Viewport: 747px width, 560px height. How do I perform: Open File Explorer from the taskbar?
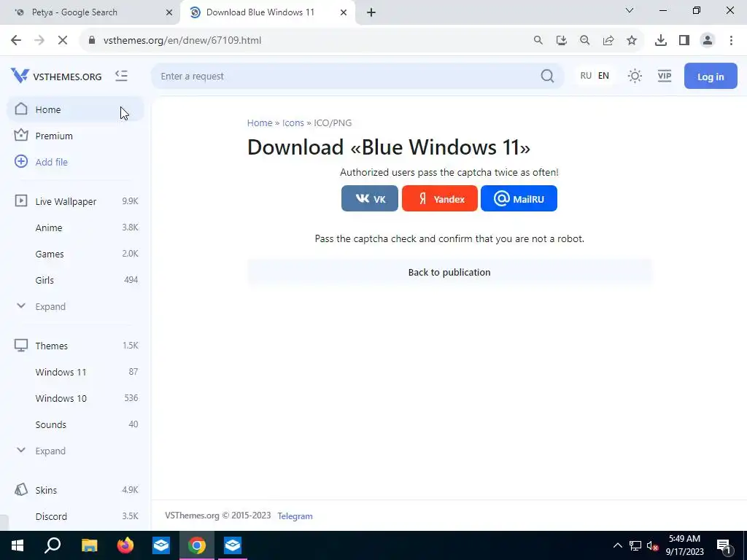(x=89, y=545)
